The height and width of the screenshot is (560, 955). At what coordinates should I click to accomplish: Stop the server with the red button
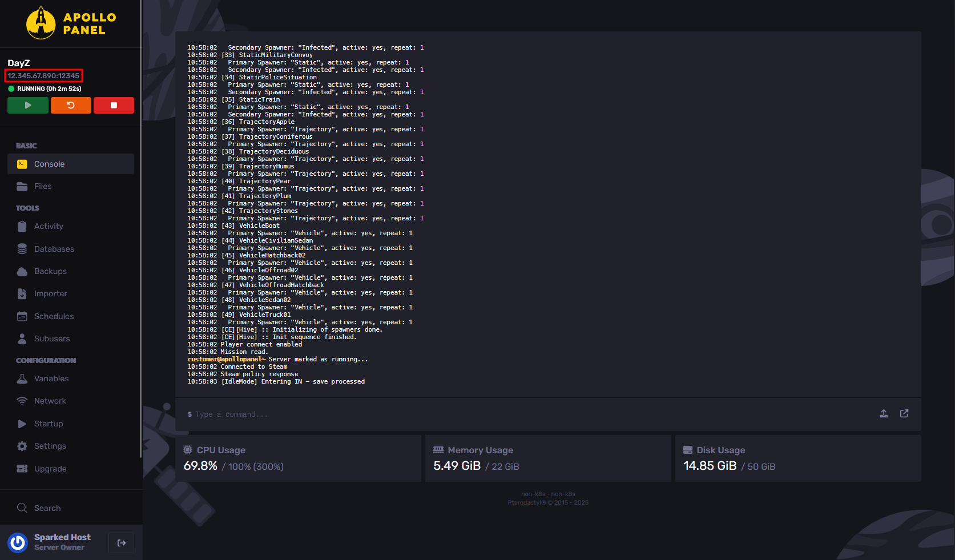[114, 105]
